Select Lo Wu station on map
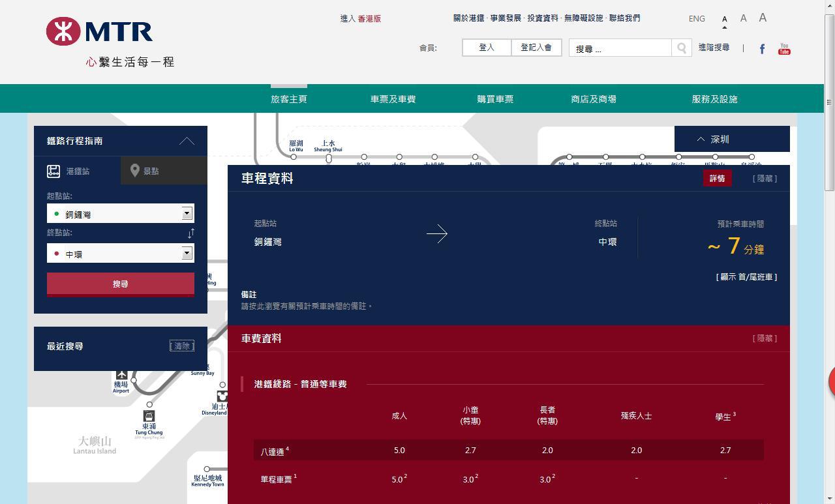Screen dimensions: 835x504 (294, 156)
